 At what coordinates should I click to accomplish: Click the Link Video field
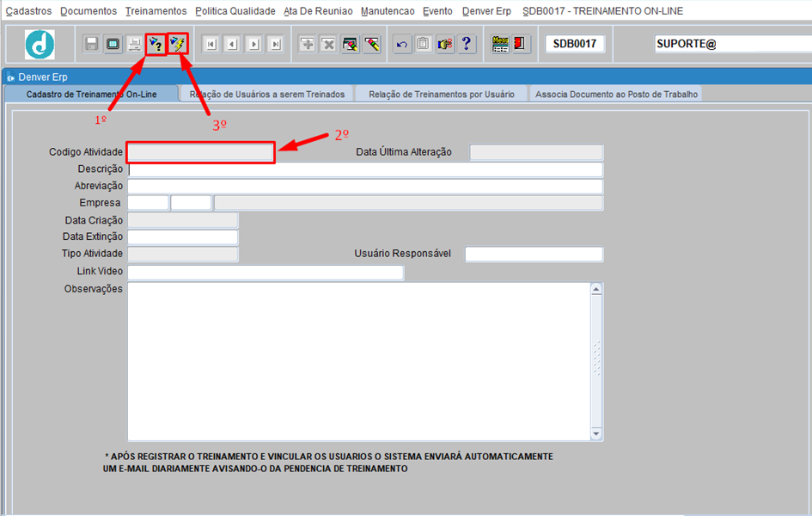(x=266, y=272)
